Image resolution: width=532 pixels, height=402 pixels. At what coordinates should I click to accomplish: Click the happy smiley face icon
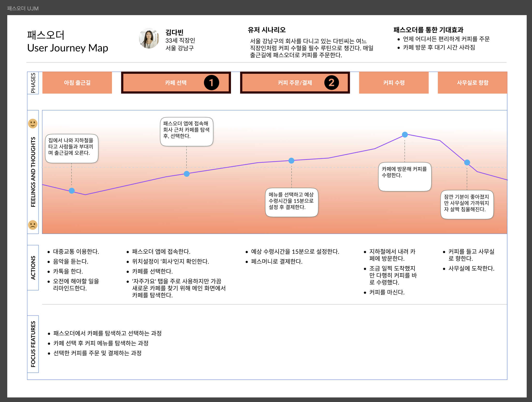tap(33, 124)
